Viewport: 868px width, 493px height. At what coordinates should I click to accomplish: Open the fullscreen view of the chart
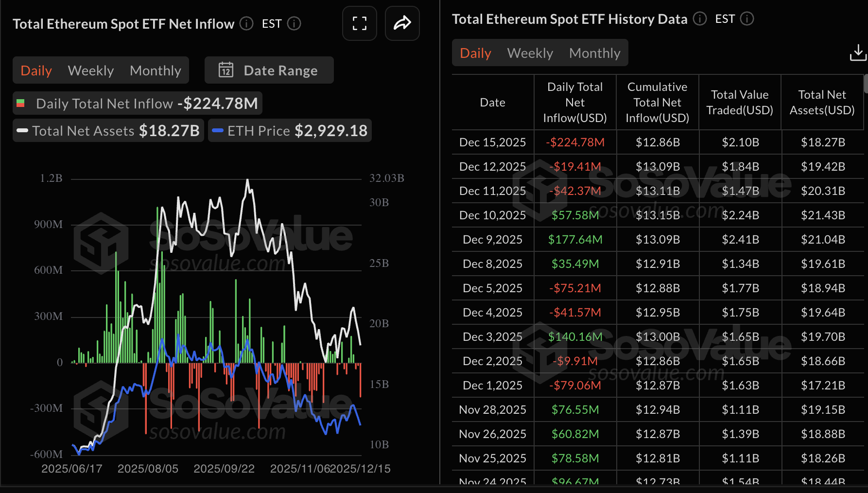click(359, 23)
